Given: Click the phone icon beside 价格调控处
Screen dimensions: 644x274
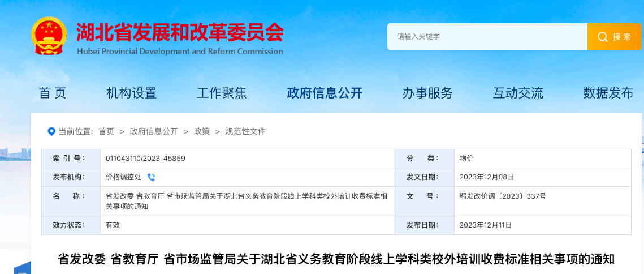Looking at the screenshot, I should pos(151,177).
